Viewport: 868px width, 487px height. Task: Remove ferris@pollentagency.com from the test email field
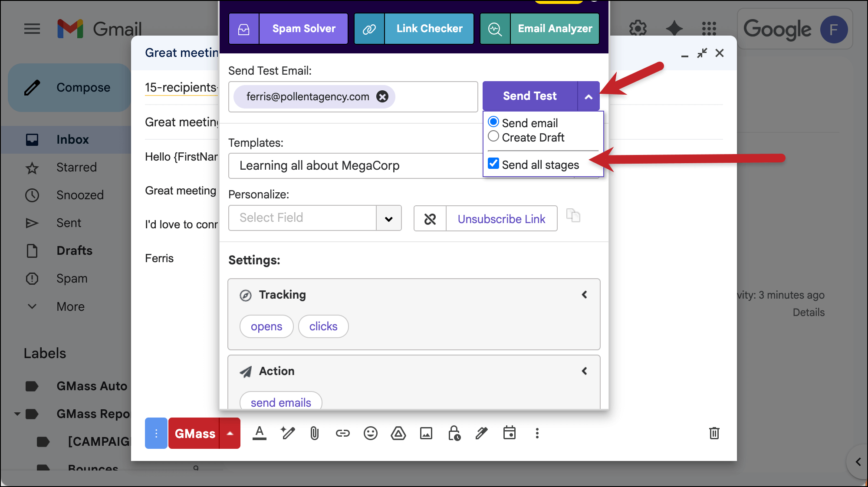(x=382, y=96)
